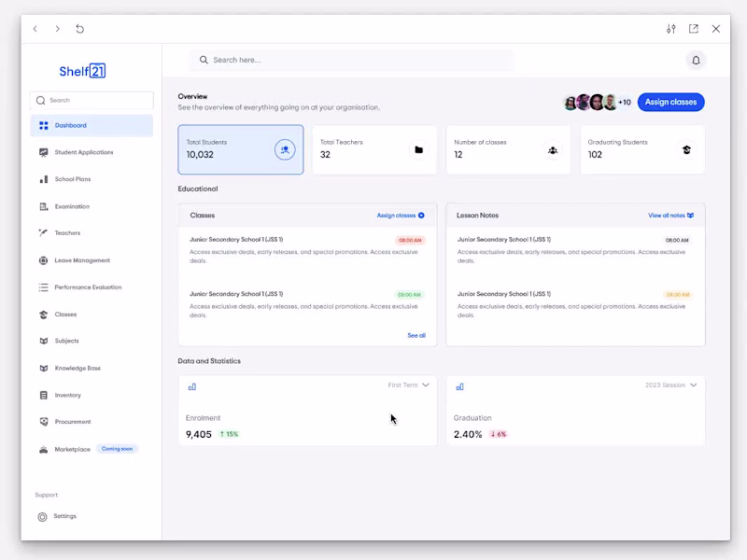The image size is (747, 560).
Task: Click the Shelf21 logo
Action: (x=82, y=71)
